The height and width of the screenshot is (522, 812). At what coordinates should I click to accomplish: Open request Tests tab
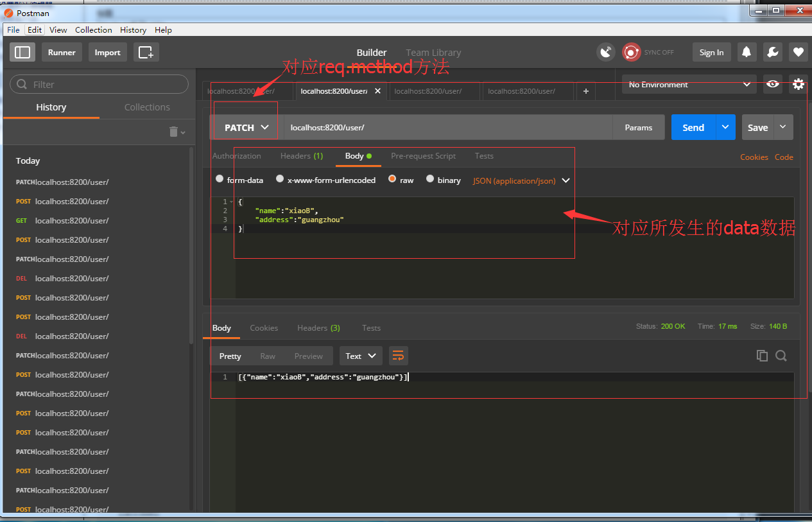click(x=485, y=156)
